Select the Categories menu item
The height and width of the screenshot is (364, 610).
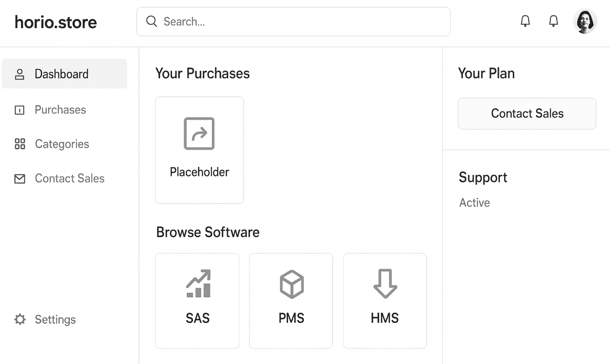(x=62, y=144)
